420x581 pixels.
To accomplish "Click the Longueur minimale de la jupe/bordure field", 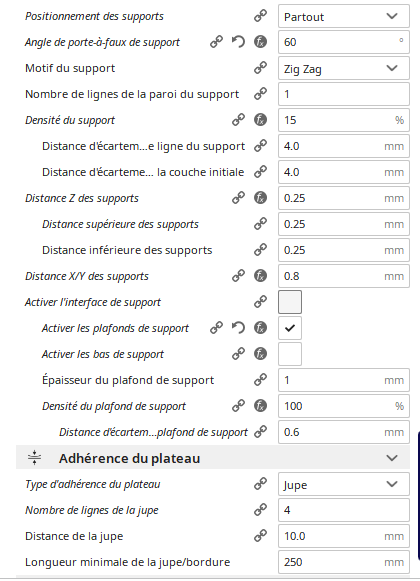I will click(344, 562).
